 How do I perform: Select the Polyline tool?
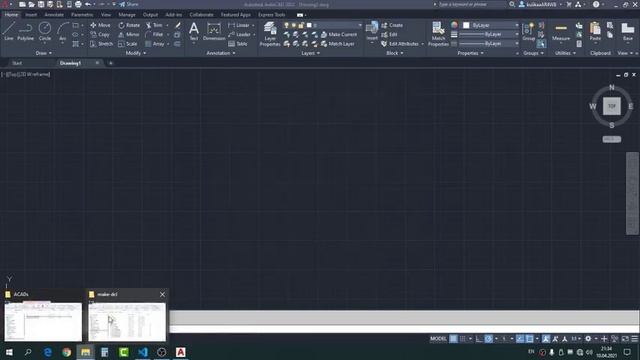coord(25,31)
